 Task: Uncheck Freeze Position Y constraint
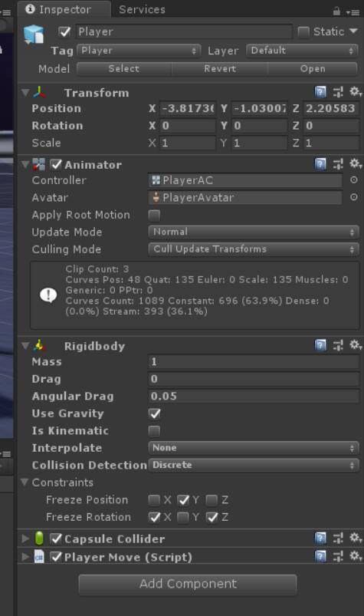(x=183, y=499)
